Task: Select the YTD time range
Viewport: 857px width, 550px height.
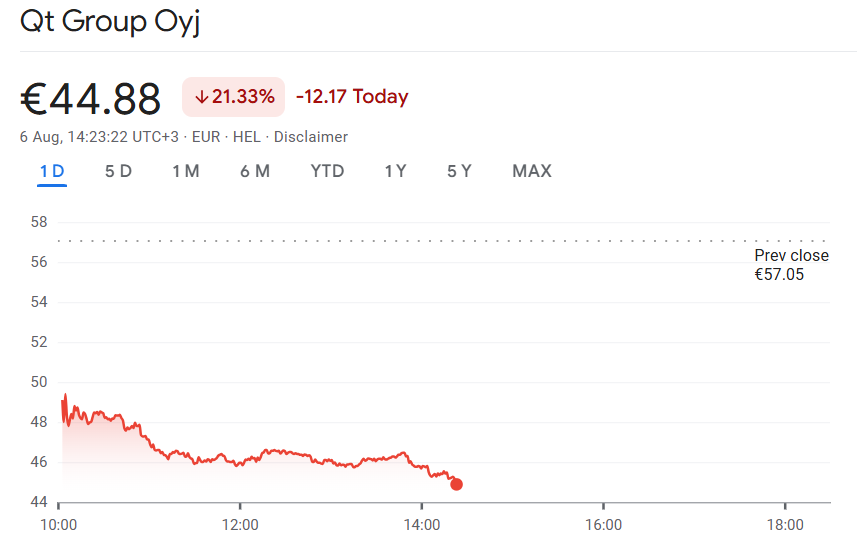Action: click(327, 171)
